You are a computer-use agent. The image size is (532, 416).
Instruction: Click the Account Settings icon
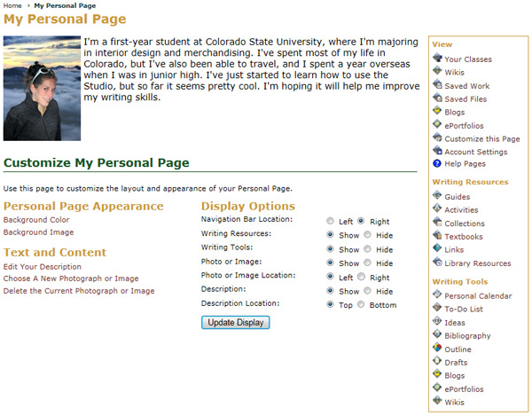437,150
